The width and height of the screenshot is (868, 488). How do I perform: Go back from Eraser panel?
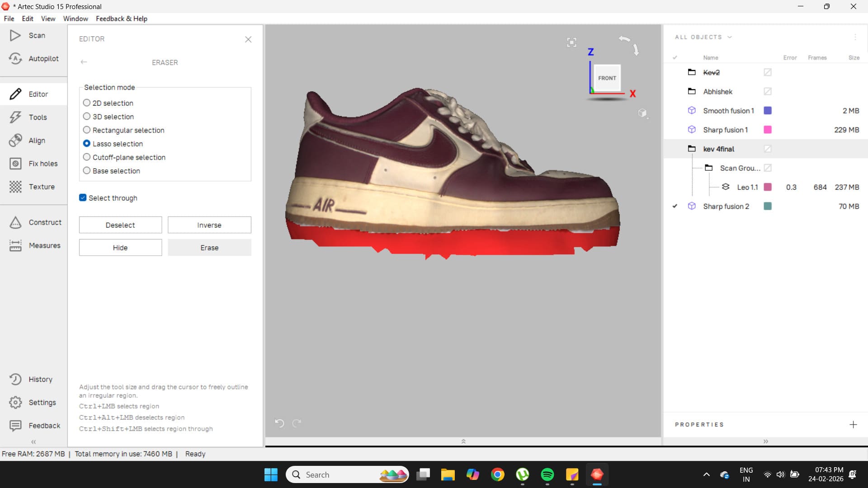tap(84, 62)
